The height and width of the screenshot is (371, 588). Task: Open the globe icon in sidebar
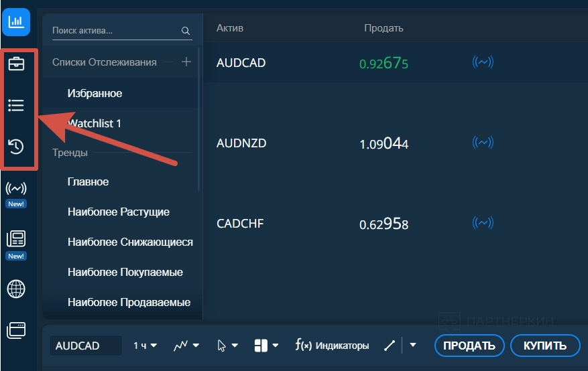[x=16, y=289]
